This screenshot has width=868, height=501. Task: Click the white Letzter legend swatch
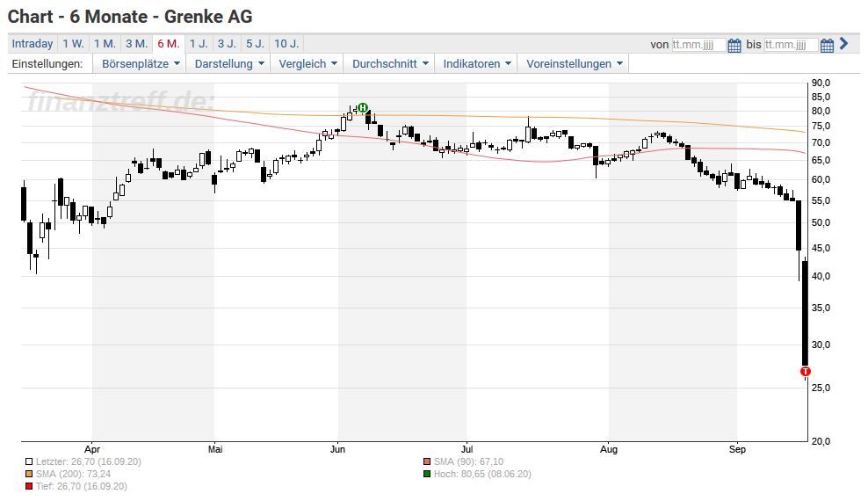(x=29, y=461)
